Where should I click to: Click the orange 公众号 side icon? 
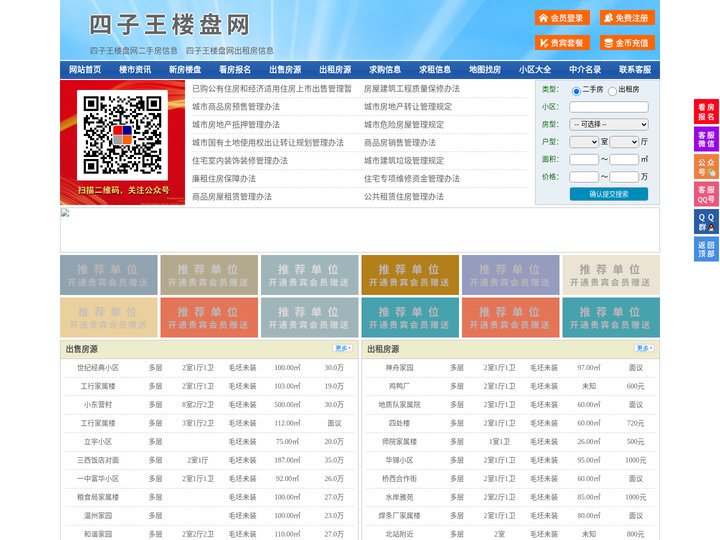706,167
